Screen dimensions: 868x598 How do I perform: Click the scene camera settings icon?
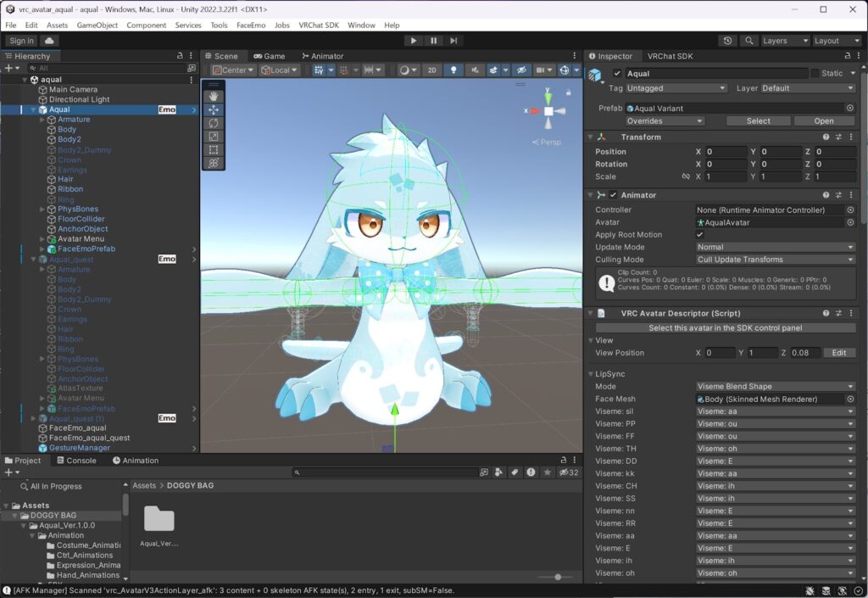coord(540,70)
